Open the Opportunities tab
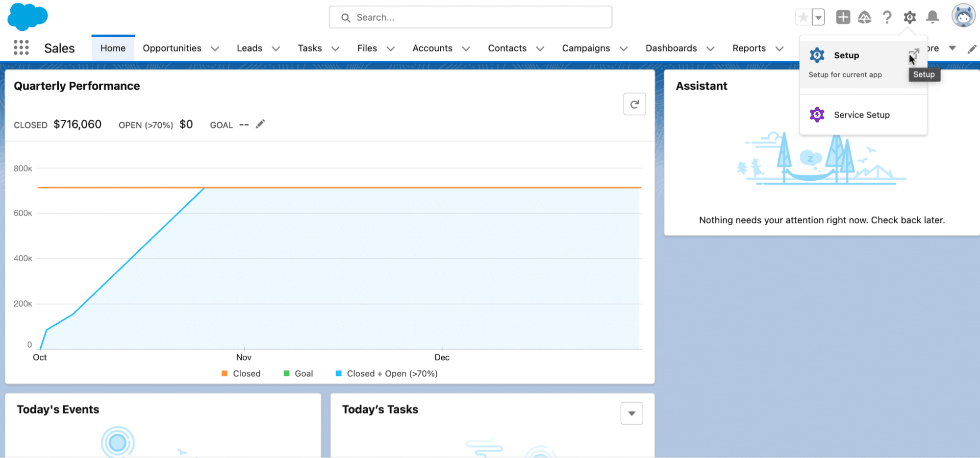 tap(172, 48)
